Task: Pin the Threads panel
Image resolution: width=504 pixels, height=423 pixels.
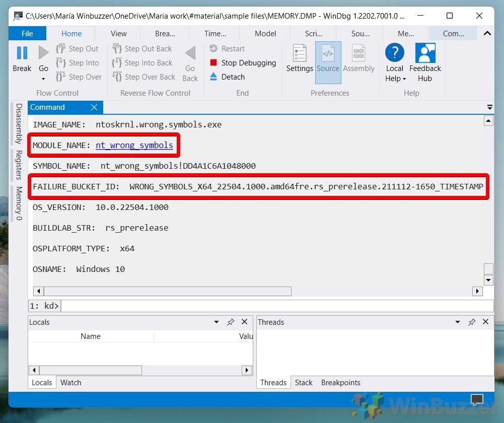Action: tap(472, 322)
